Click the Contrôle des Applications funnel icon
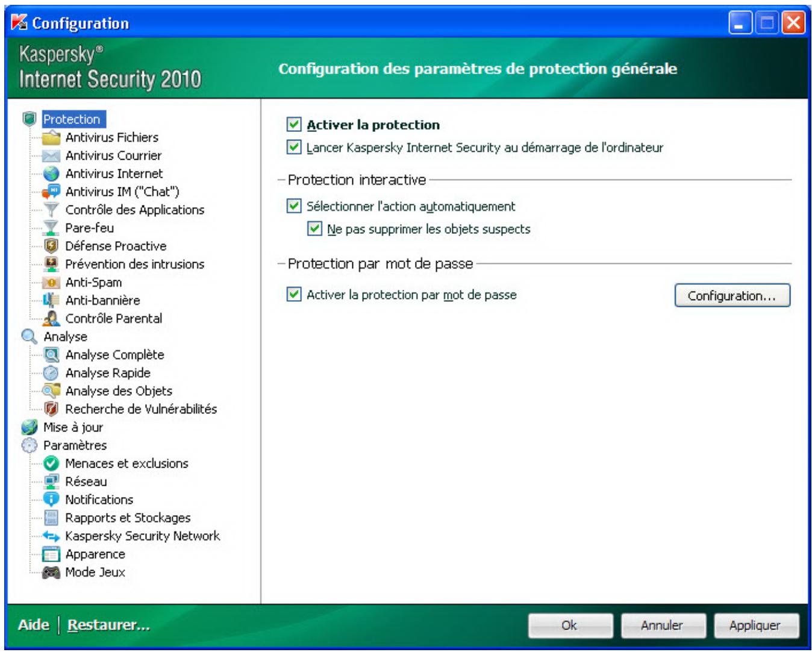 point(51,210)
